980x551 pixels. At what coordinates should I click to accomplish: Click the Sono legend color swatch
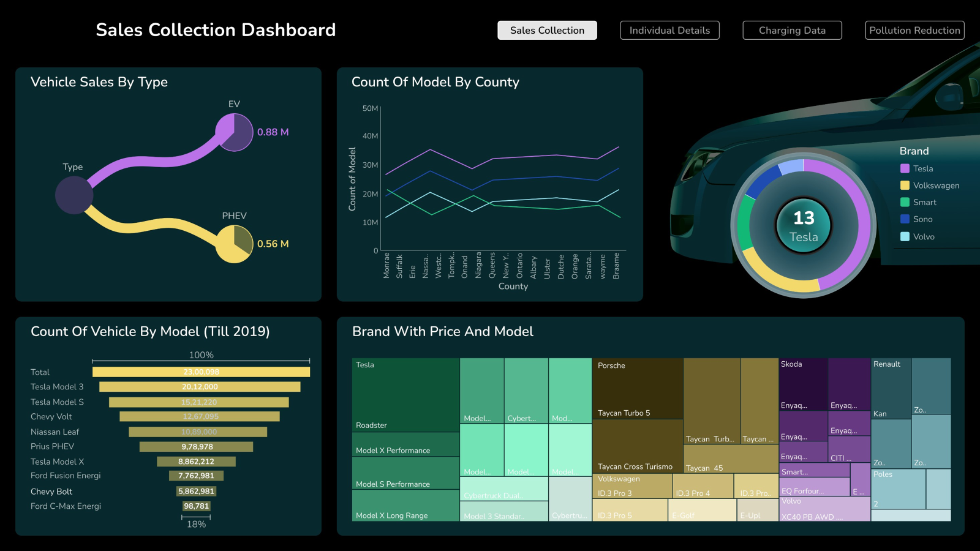pyautogui.click(x=905, y=219)
